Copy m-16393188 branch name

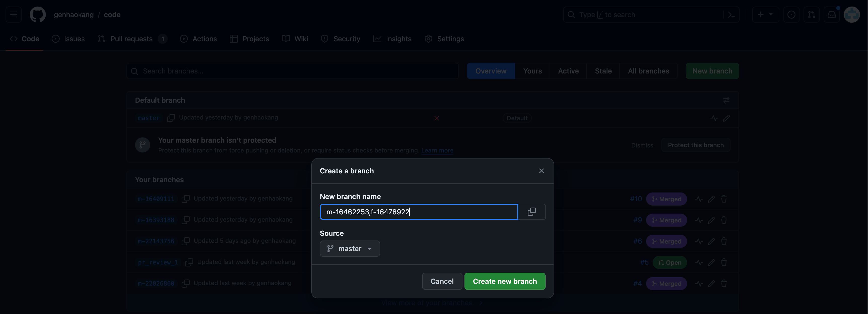185,220
